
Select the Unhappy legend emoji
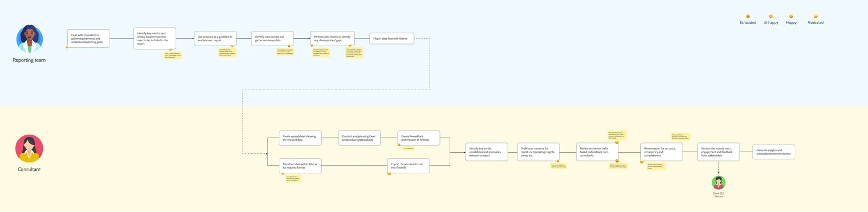click(771, 16)
